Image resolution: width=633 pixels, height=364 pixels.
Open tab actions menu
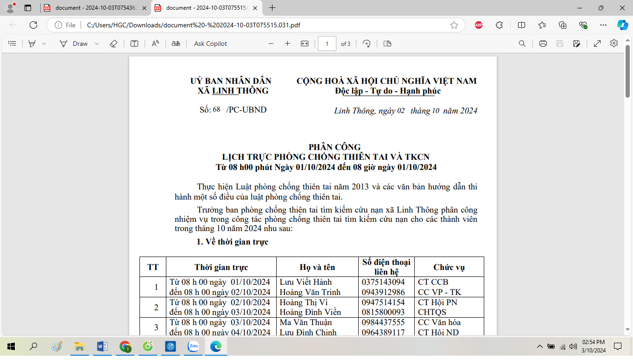point(28,8)
